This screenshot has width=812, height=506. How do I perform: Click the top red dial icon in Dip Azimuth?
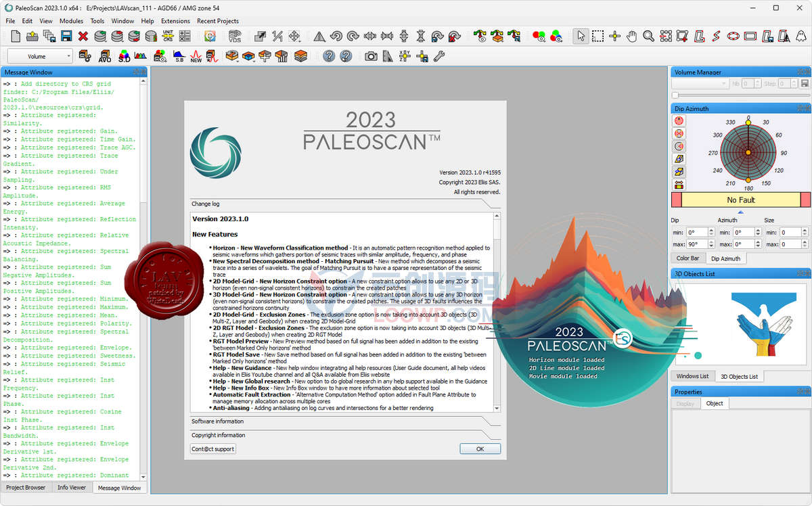(x=679, y=120)
